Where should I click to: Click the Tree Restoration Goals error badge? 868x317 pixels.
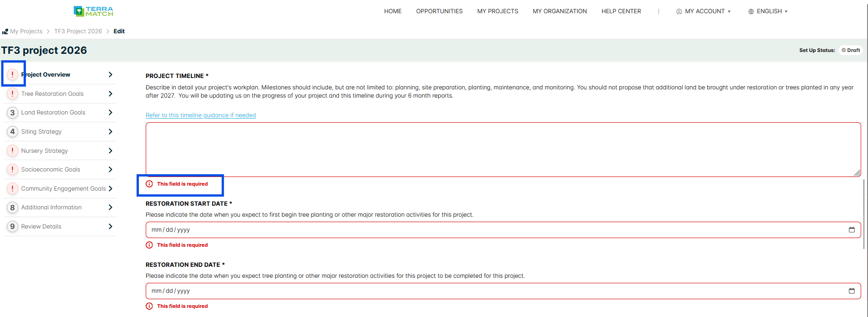coord(12,94)
